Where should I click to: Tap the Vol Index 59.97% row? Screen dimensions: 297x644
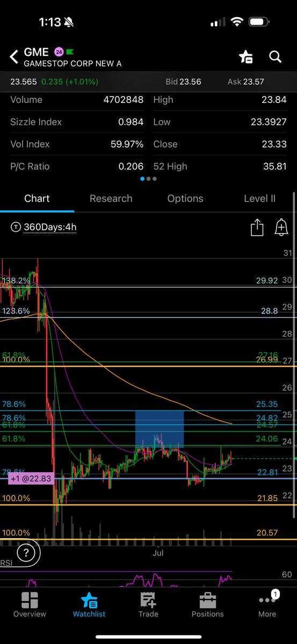click(x=77, y=144)
